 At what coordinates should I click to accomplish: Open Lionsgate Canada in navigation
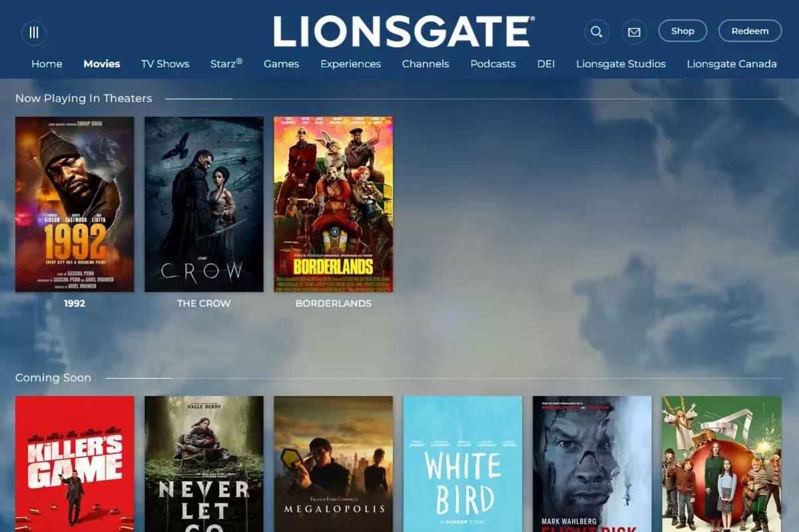pos(732,64)
